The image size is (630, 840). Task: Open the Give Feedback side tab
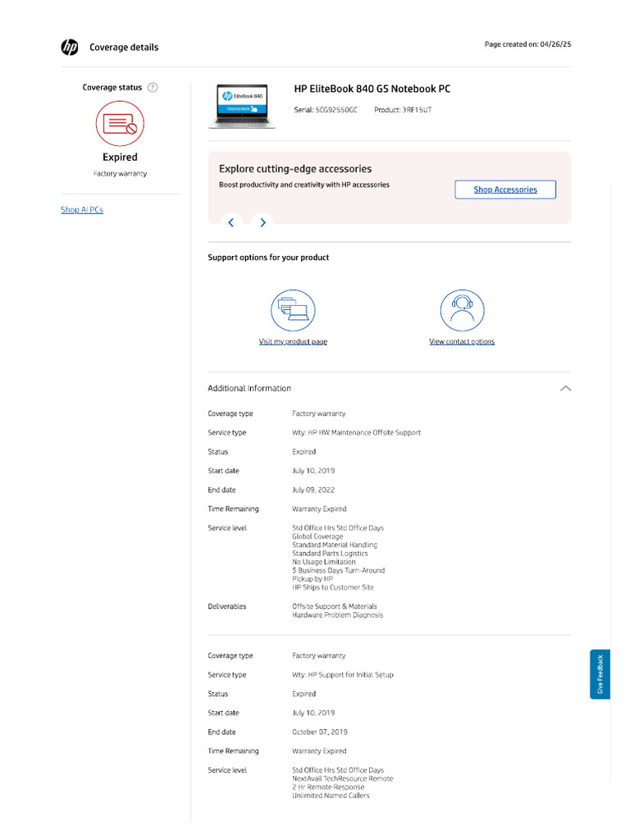coord(600,674)
